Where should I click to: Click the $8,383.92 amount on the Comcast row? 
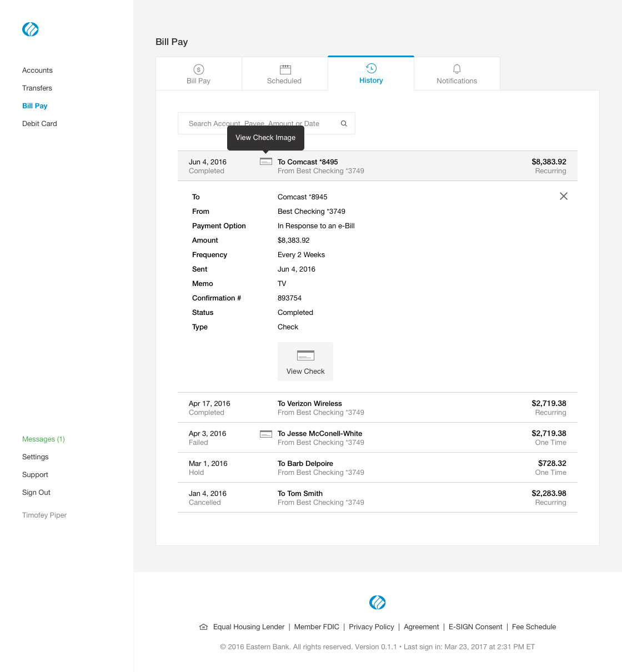[x=549, y=162]
